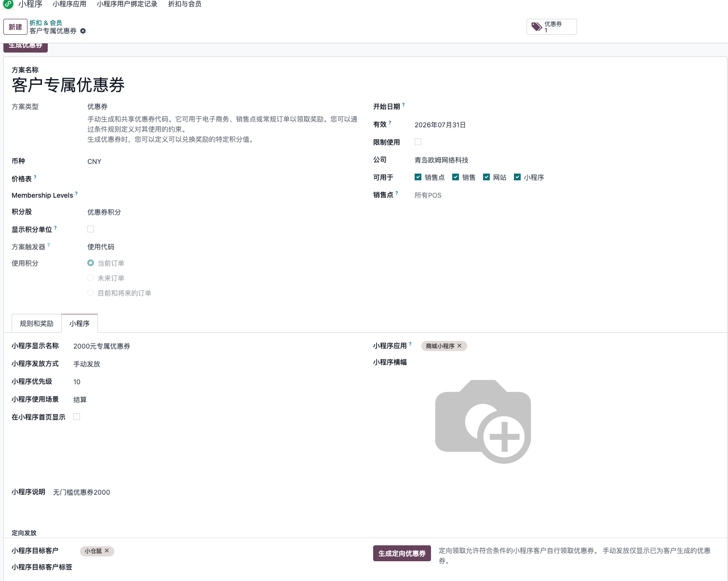
Task: Click the green mini-program app logo
Action: [8, 4]
